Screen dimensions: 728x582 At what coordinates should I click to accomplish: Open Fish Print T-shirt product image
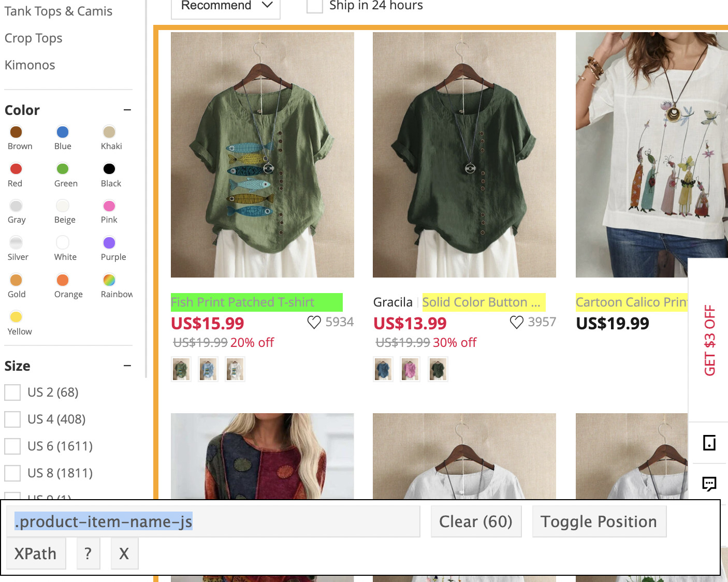[263, 155]
